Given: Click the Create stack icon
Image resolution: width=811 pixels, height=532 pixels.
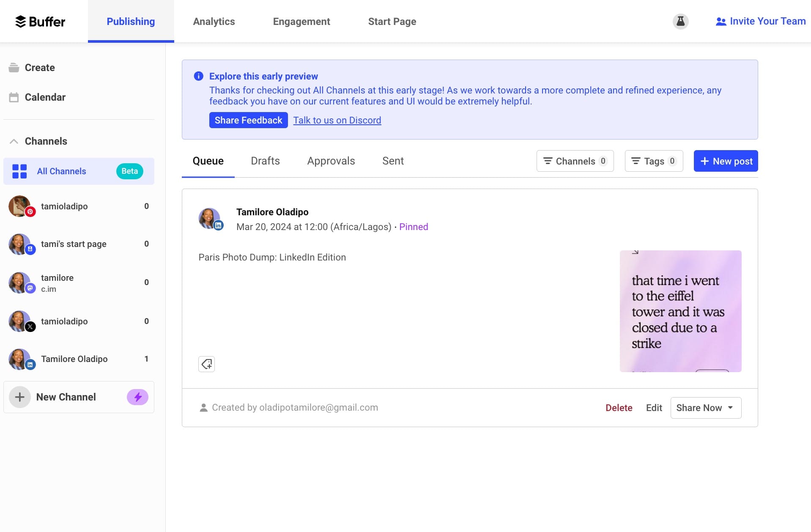Looking at the screenshot, I should [14, 68].
